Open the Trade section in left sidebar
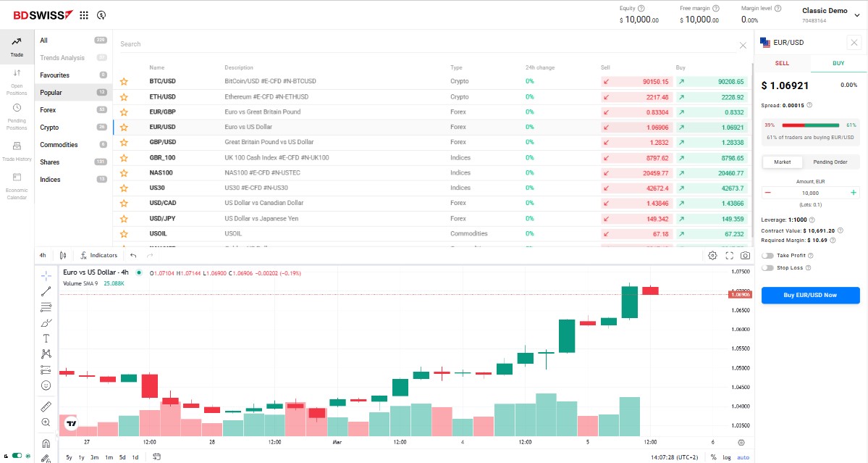 17,47
